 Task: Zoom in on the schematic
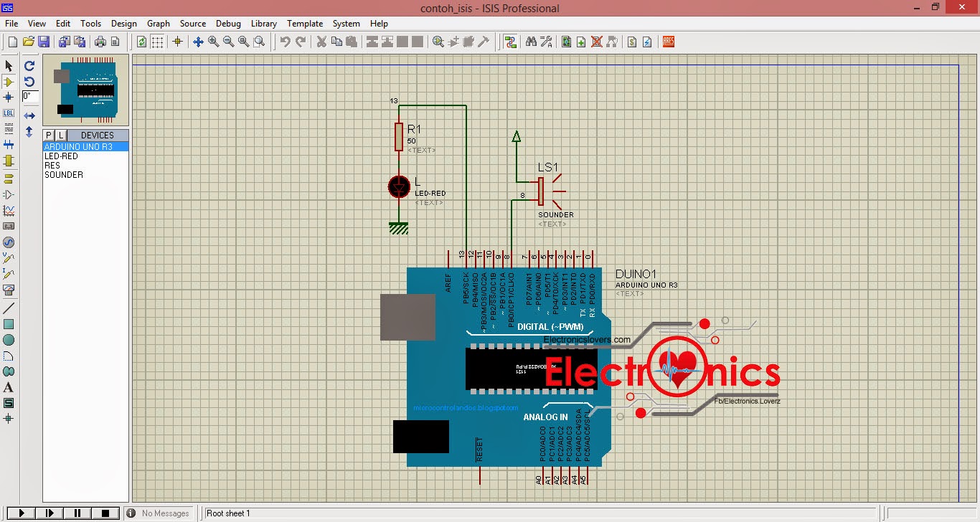click(214, 42)
